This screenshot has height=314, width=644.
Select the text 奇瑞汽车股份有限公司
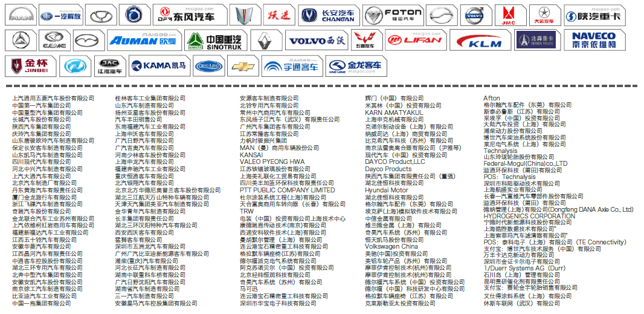click(42, 211)
